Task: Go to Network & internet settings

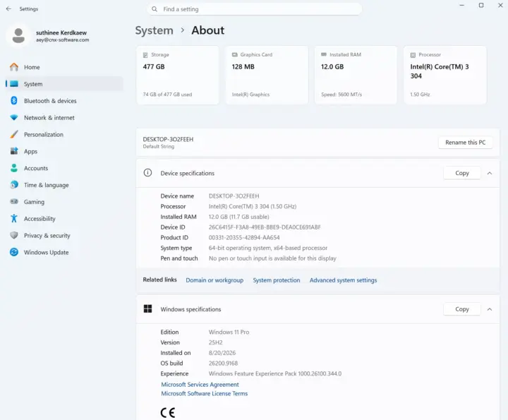Action: point(64,118)
